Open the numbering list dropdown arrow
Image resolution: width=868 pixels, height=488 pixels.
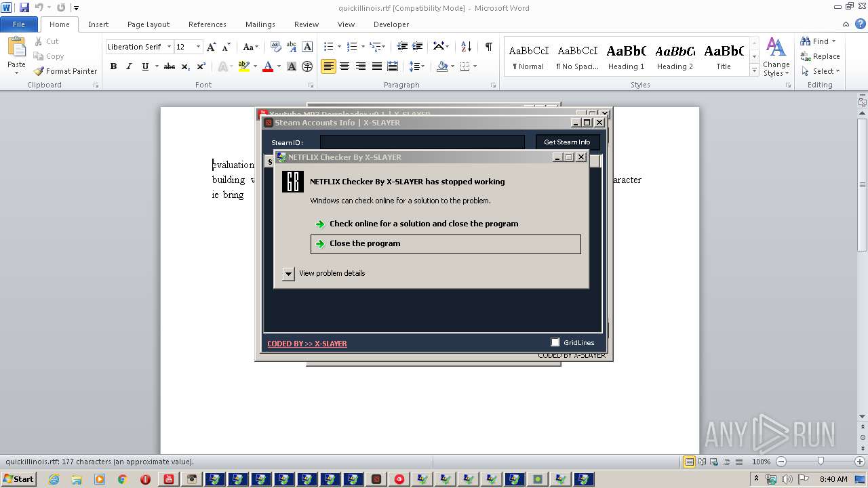click(x=363, y=47)
